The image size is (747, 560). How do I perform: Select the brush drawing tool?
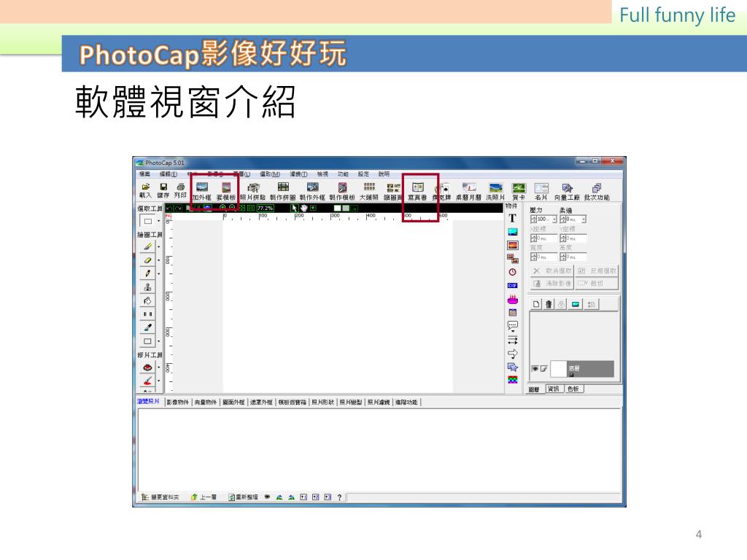tap(147, 246)
